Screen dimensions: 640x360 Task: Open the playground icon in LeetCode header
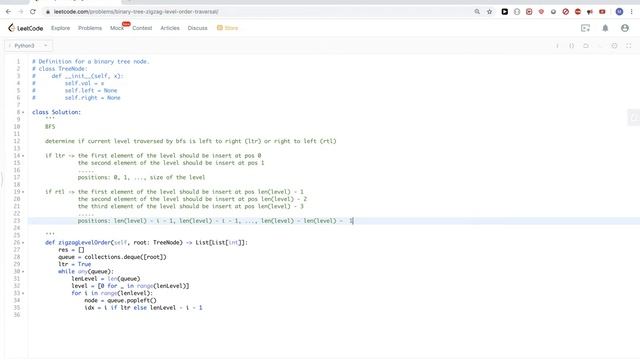(x=585, y=28)
